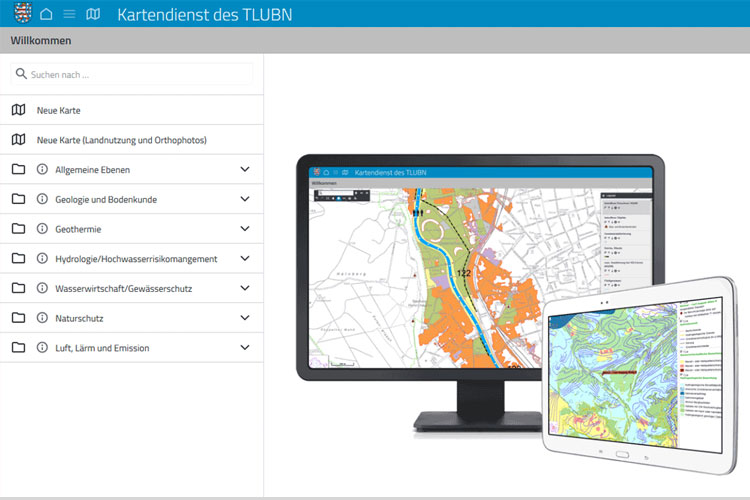The width and height of the screenshot is (750, 500).
Task: Expand Wasserwirtschaft/Gewässerschutz chevron
Action: point(245,288)
